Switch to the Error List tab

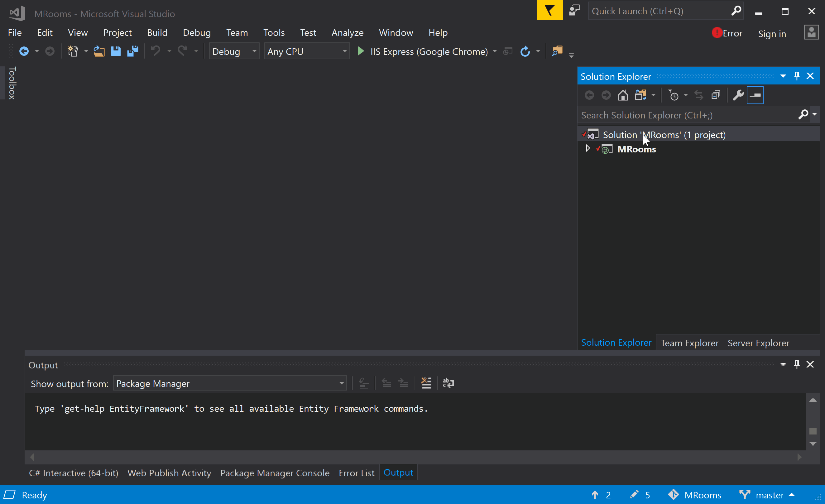(x=356, y=473)
